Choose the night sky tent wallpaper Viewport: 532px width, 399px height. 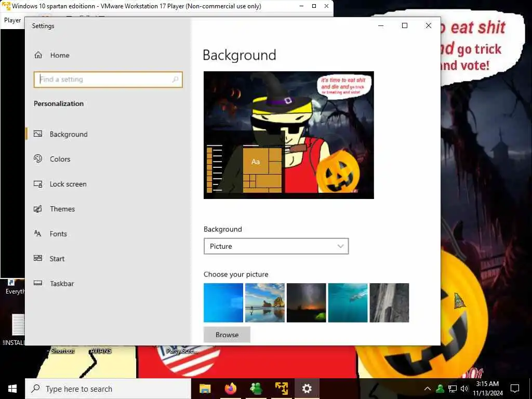tap(306, 303)
